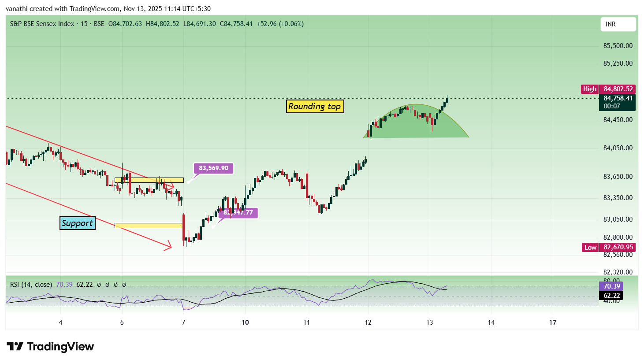644x363 pixels.
Task: Click the RSI 70.39 purple axis label
Action: point(611,286)
